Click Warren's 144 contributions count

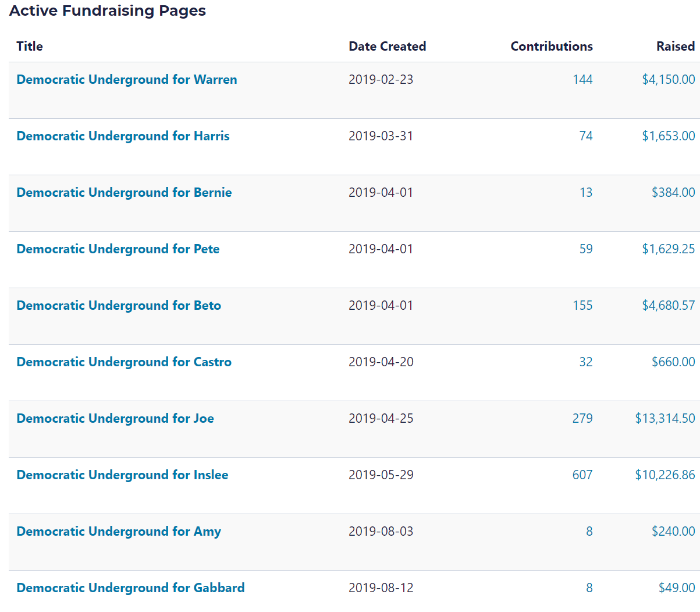(582, 80)
